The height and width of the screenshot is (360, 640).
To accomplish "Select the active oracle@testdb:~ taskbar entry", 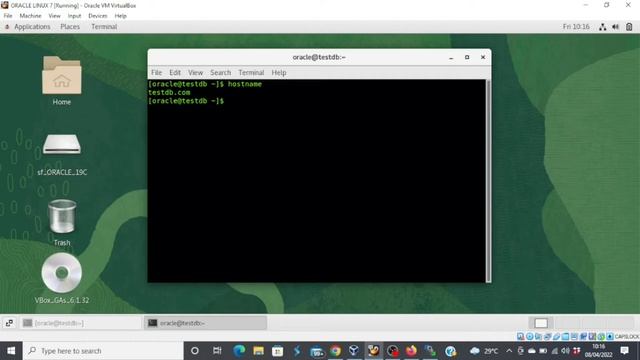I will [206, 323].
